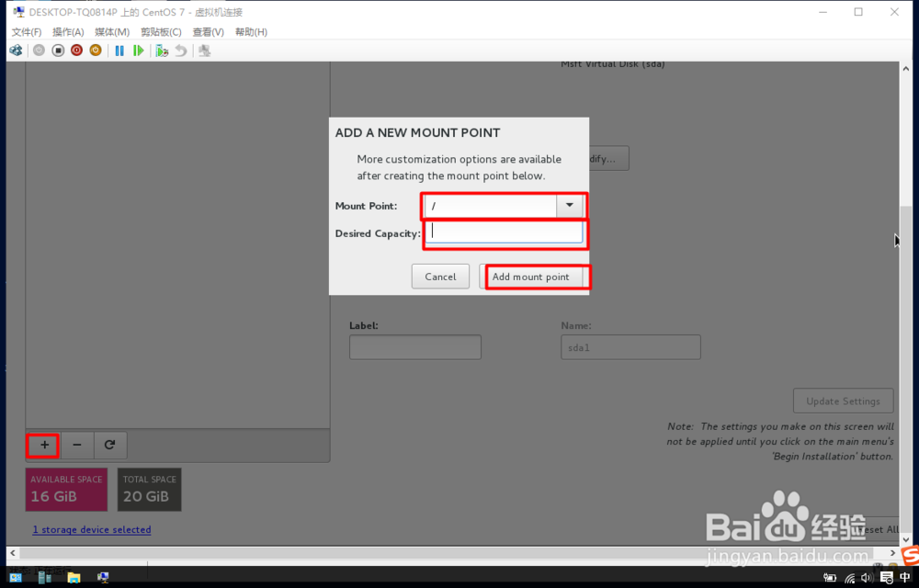Click the Ctrl+Alt+Del toolbar icon
919x588 pixels.
coord(16,51)
